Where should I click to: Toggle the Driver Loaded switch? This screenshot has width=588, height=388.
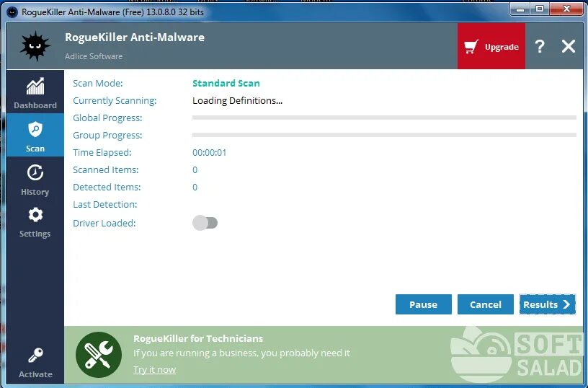(205, 223)
